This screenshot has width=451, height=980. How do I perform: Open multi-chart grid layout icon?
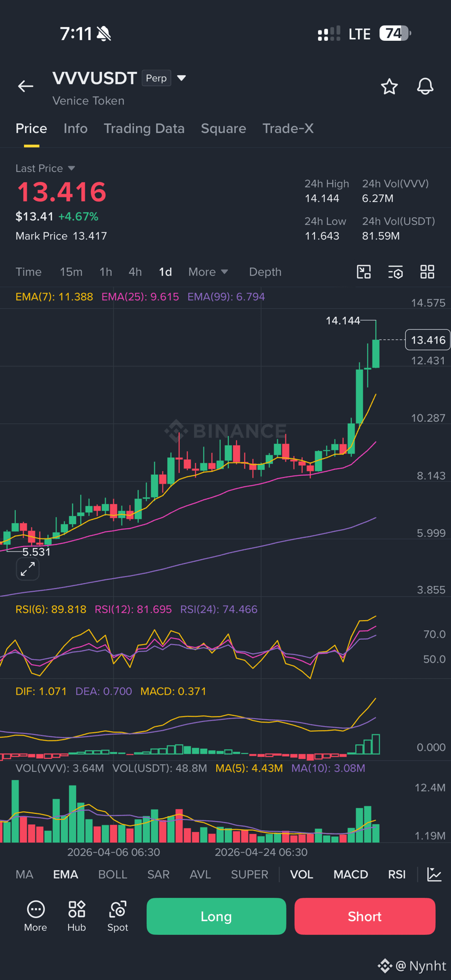tap(428, 272)
